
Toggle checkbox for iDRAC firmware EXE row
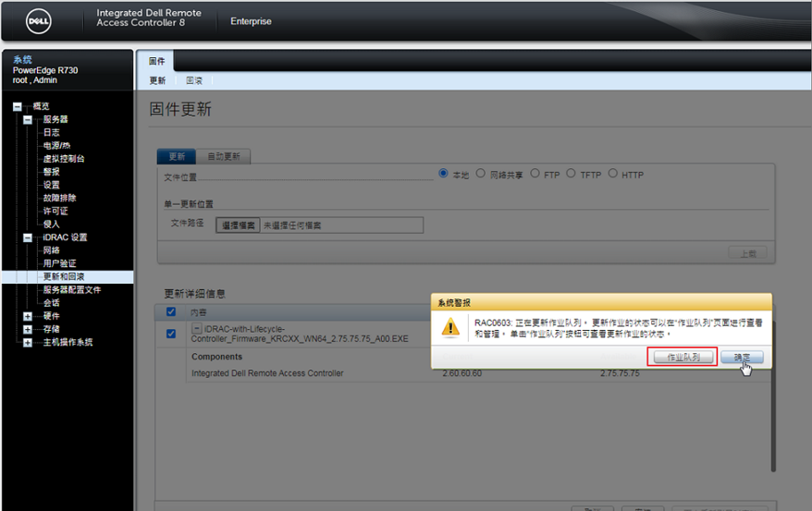pyautogui.click(x=171, y=334)
